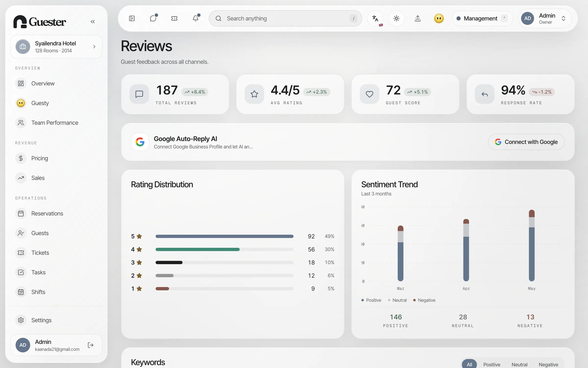
Task: Click the 2 star rating bar
Action: pyautogui.click(x=164, y=276)
